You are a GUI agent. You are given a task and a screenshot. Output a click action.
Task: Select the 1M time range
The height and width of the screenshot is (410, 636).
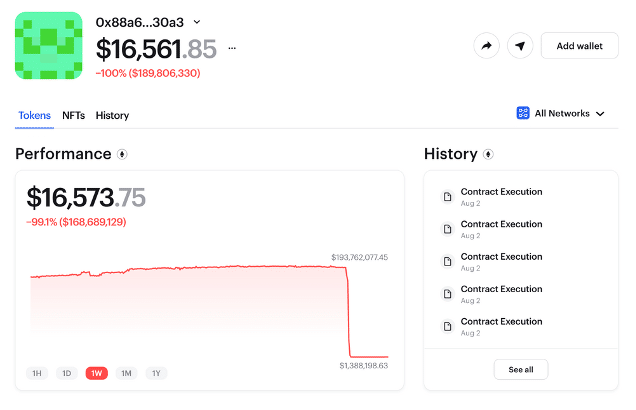click(126, 373)
